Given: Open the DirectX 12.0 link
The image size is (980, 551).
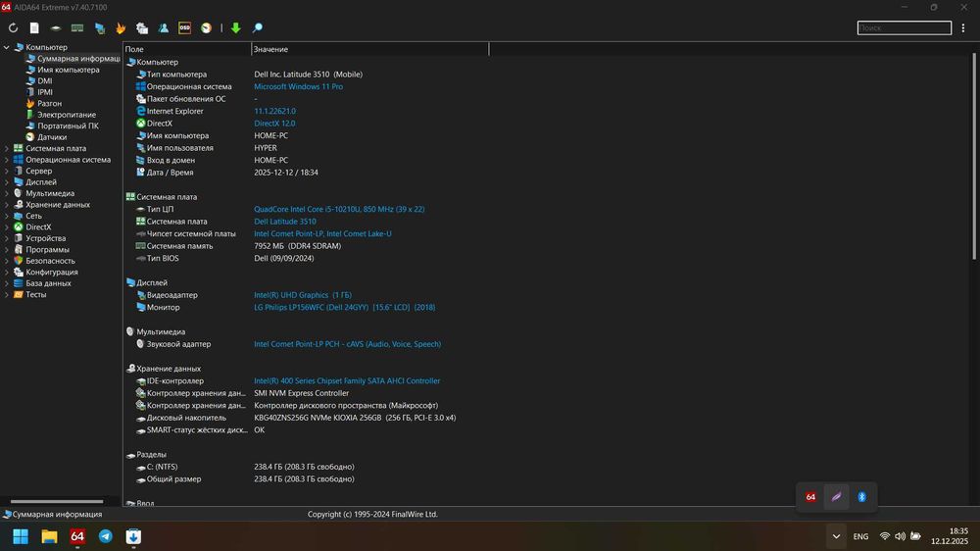Looking at the screenshot, I should [274, 124].
